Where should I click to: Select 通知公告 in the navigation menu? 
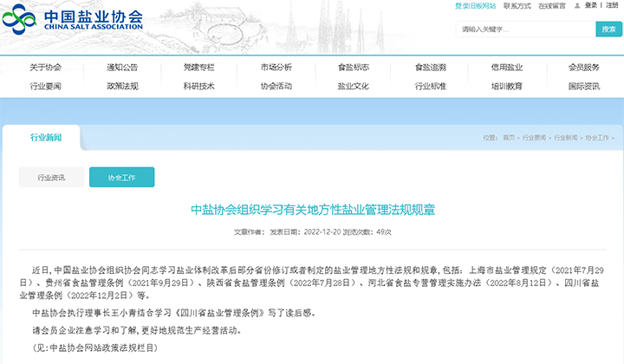pos(122,67)
